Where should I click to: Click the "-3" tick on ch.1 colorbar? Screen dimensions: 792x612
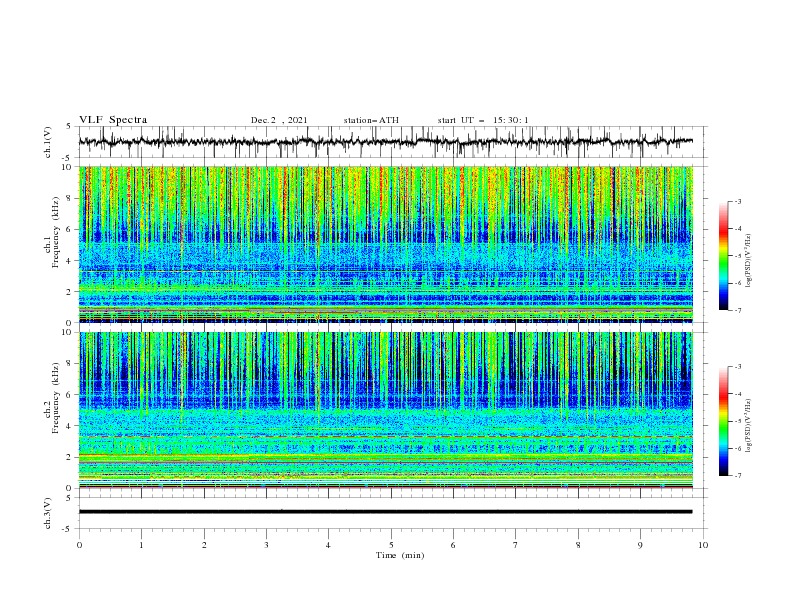(737, 201)
